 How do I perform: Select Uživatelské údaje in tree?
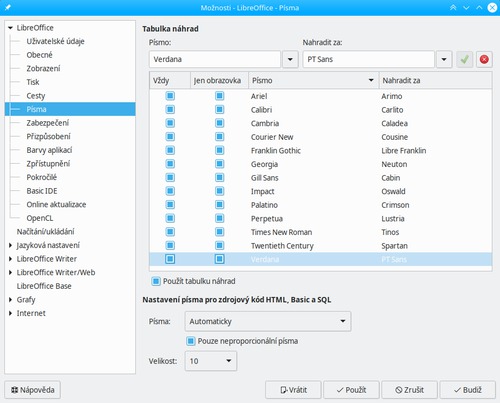click(x=55, y=41)
